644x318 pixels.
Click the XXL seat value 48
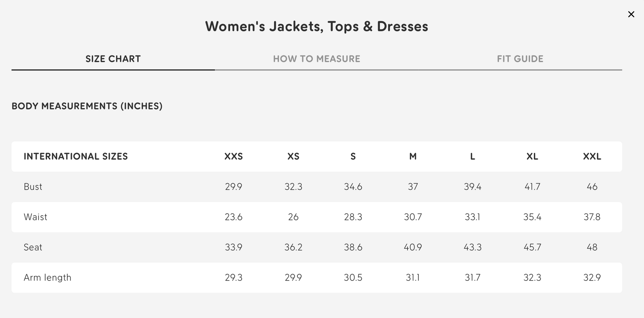[x=592, y=247]
